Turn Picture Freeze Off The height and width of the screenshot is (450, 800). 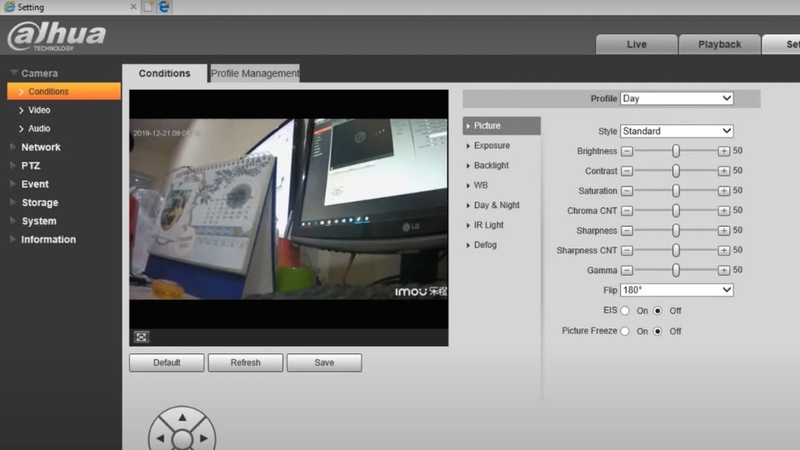tap(658, 331)
